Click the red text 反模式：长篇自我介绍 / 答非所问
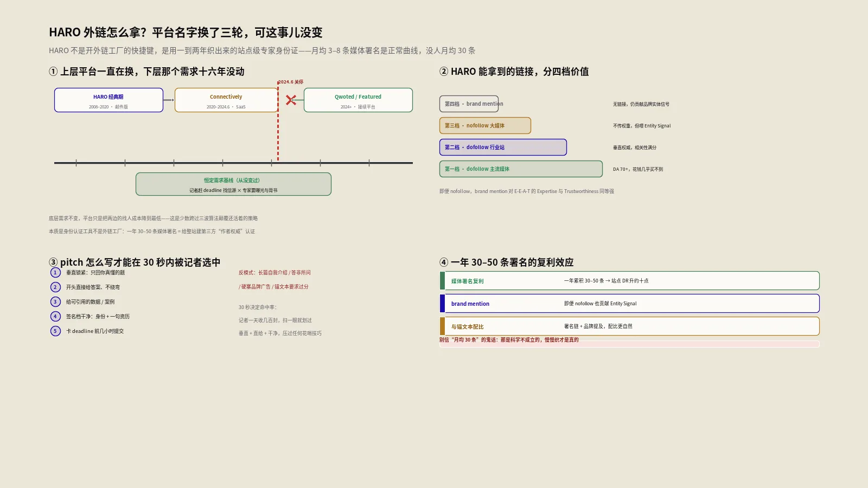The image size is (868, 488). [275, 273]
